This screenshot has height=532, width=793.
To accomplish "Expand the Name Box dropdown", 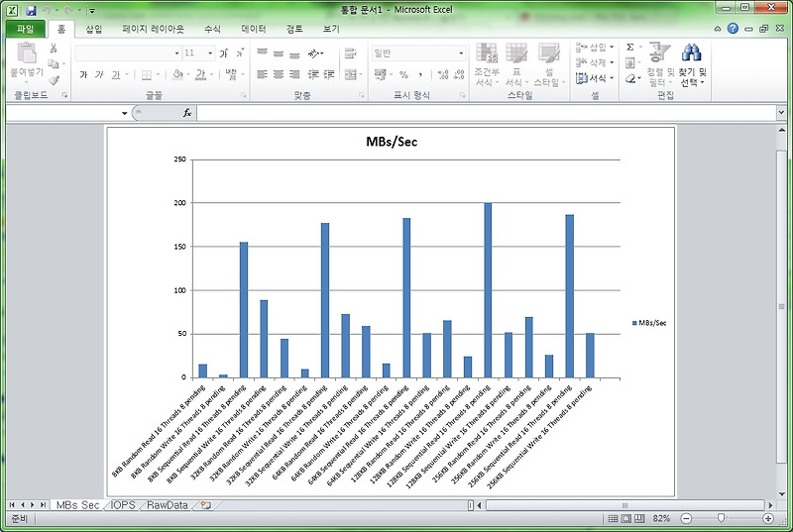I will click(125, 113).
